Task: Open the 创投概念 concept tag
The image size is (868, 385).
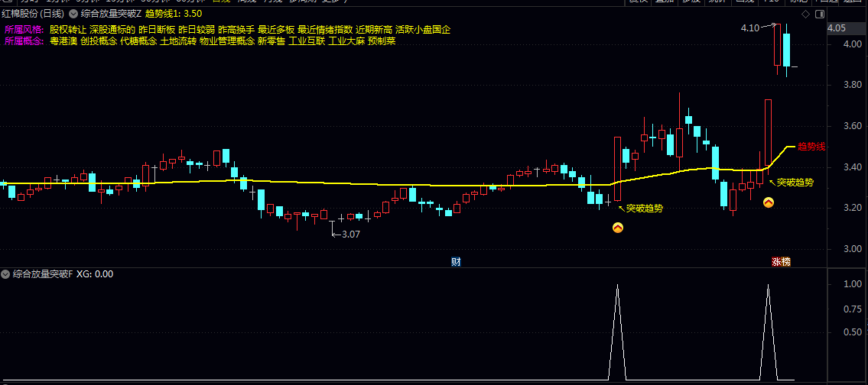Action: click(99, 41)
